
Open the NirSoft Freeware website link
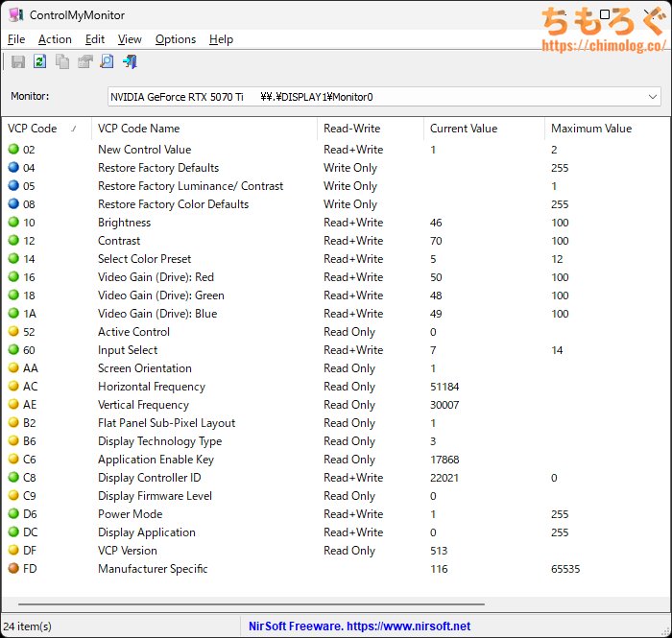click(x=359, y=626)
